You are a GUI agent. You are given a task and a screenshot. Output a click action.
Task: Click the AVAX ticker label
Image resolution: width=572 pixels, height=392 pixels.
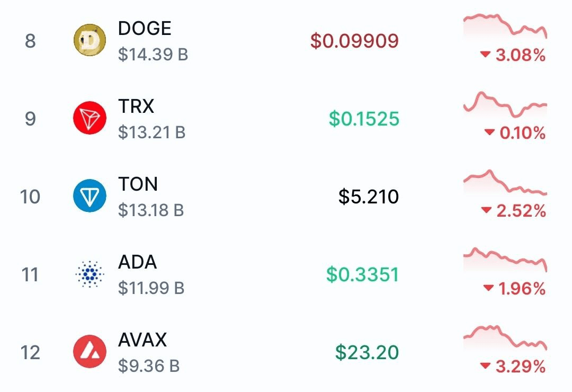(x=142, y=340)
